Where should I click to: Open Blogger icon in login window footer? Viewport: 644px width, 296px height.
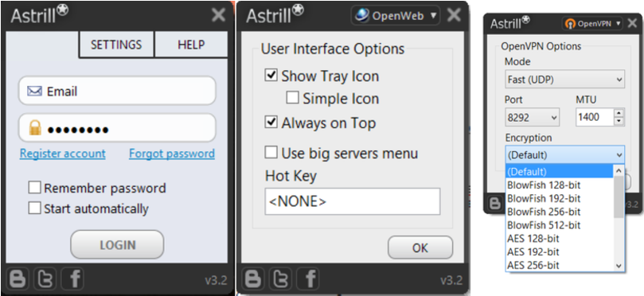[x=18, y=278]
